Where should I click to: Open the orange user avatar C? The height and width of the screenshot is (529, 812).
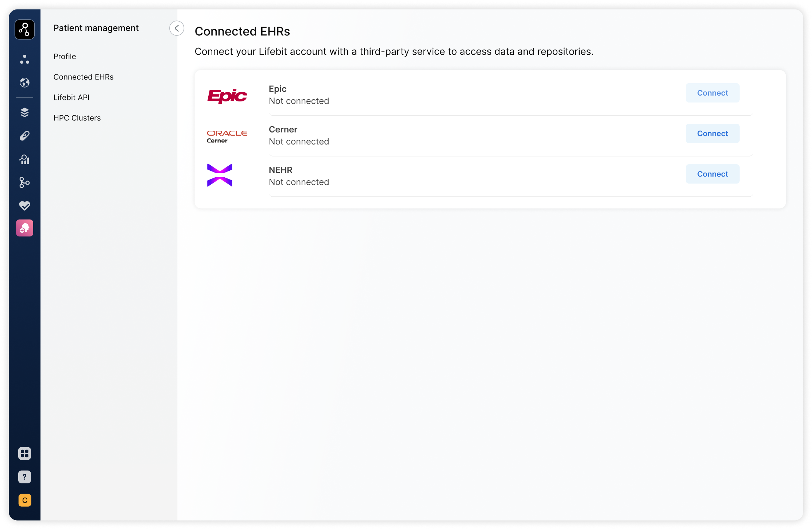click(24, 500)
